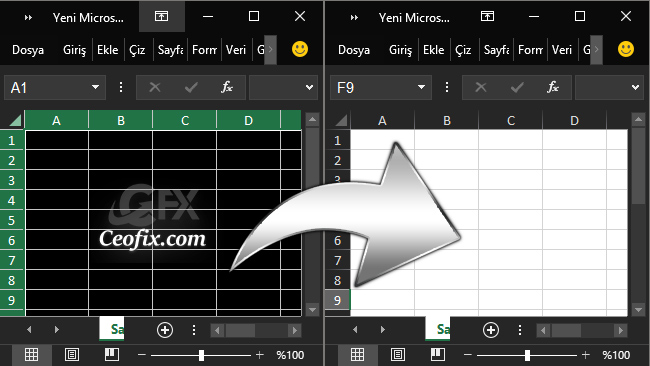Click confirm checkmark in left formula bar
Screen dimensions: 650x366
coord(191,87)
